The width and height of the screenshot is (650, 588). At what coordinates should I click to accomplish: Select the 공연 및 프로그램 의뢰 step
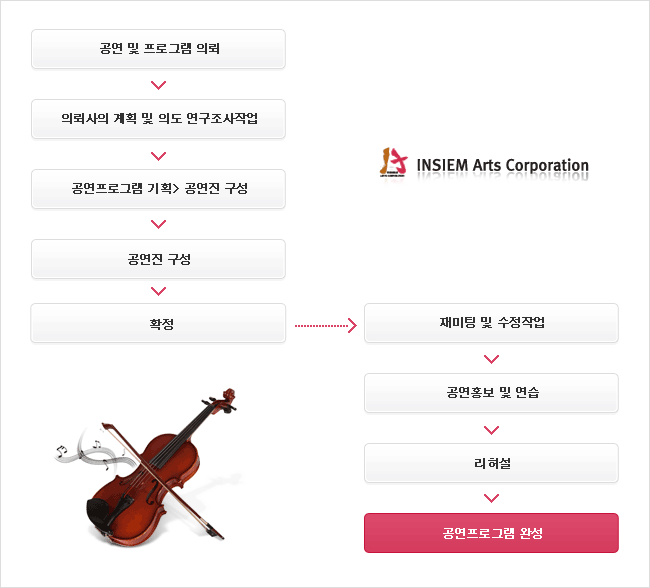(x=158, y=49)
